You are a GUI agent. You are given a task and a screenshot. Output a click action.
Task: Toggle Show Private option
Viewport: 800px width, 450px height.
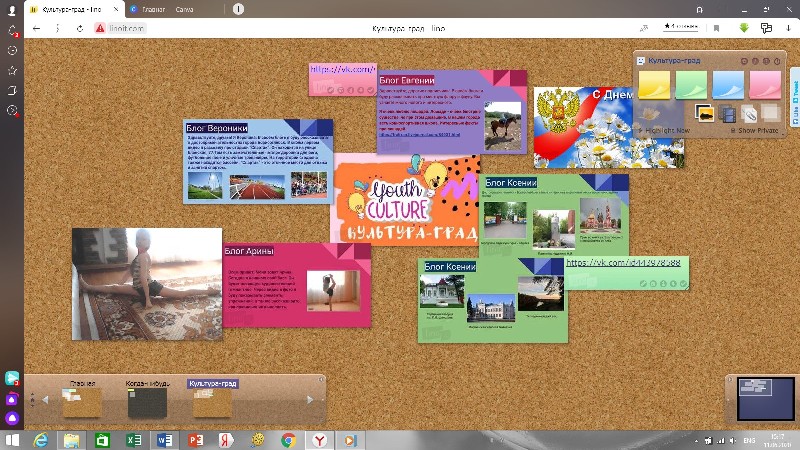[x=754, y=130]
